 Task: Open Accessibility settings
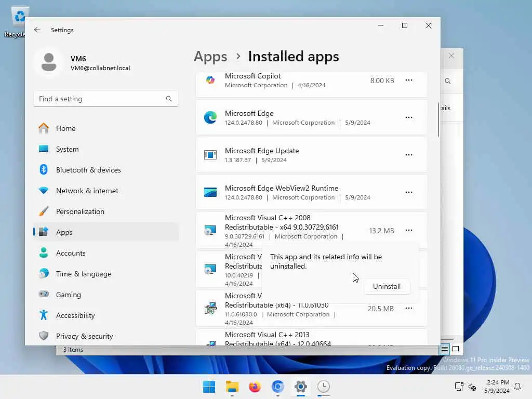pos(106,315)
